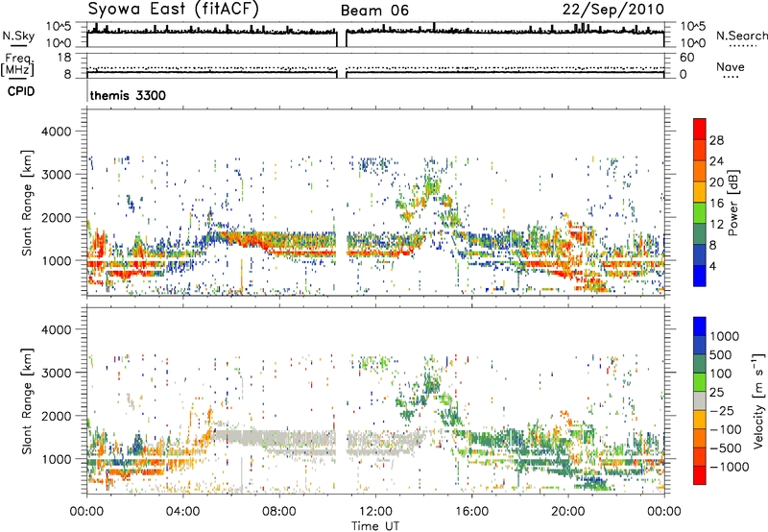Screen dimensions: 768x532
Task: Click the "25" value on the velocity colorbar
Action: (x=717, y=393)
